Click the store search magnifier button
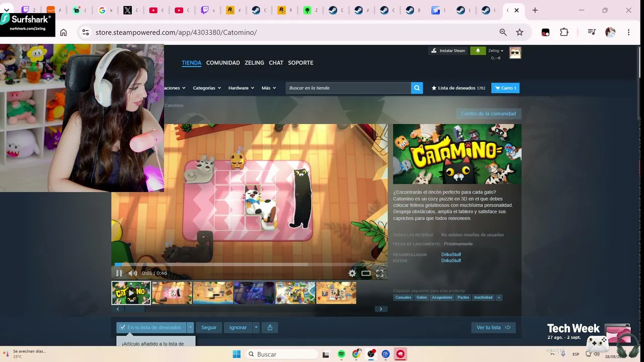Viewport: 644px width, 362px height. point(417,88)
